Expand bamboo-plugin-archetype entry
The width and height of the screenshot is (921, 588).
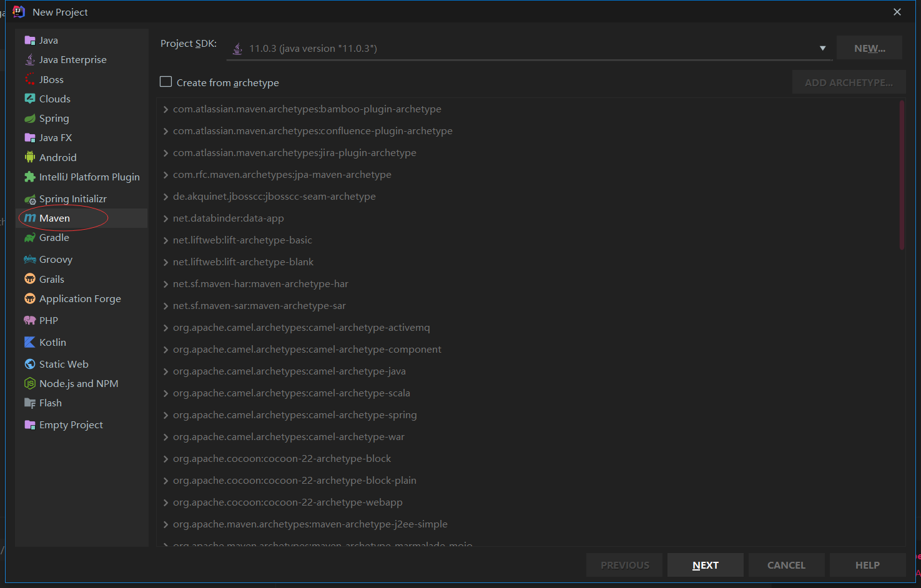coord(165,109)
